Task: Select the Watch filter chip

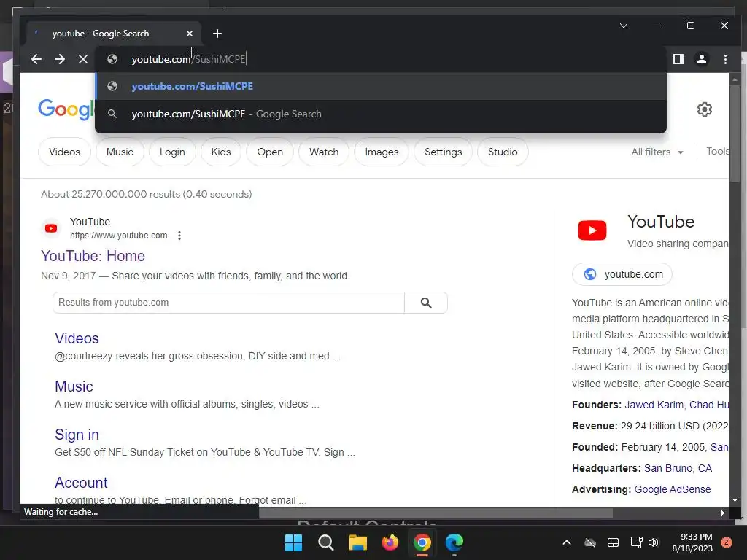Action: click(x=324, y=152)
